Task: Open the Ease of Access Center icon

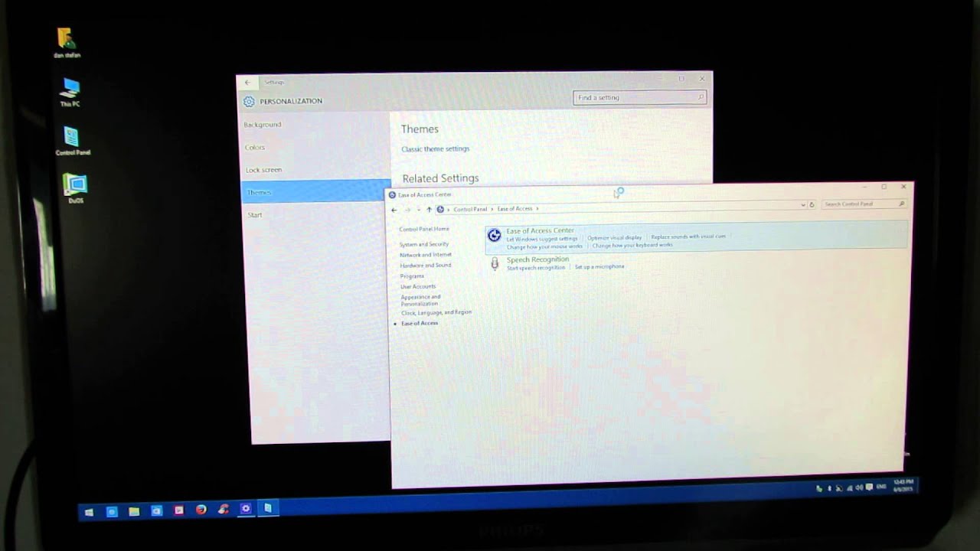Action: [495, 236]
